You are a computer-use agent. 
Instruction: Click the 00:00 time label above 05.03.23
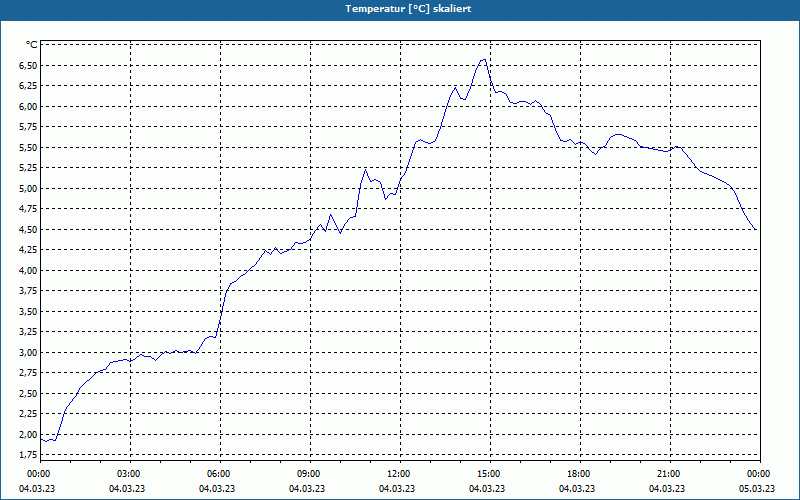pyautogui.click(x=759, y=474)
